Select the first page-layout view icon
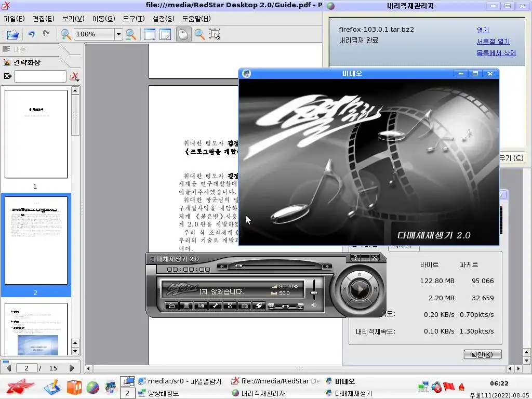 [x=149, y=34]
